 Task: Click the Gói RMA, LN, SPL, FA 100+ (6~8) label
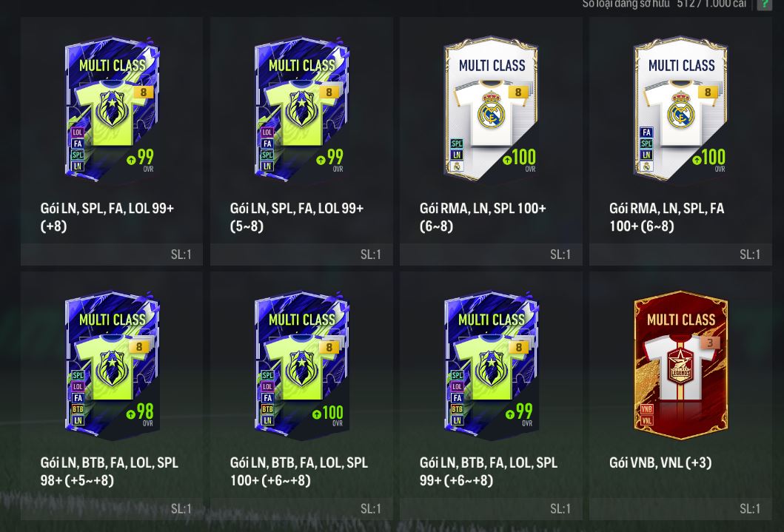pos(666,218)
